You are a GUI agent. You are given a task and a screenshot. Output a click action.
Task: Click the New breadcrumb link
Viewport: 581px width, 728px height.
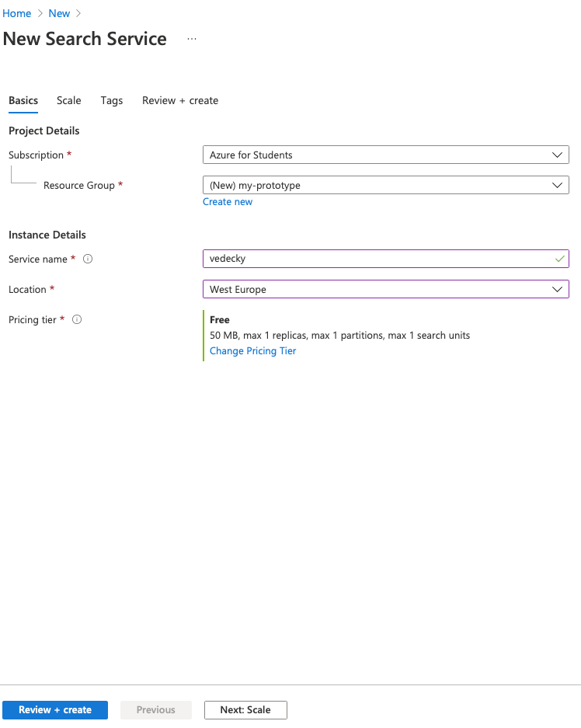click(x=59, y=13)
